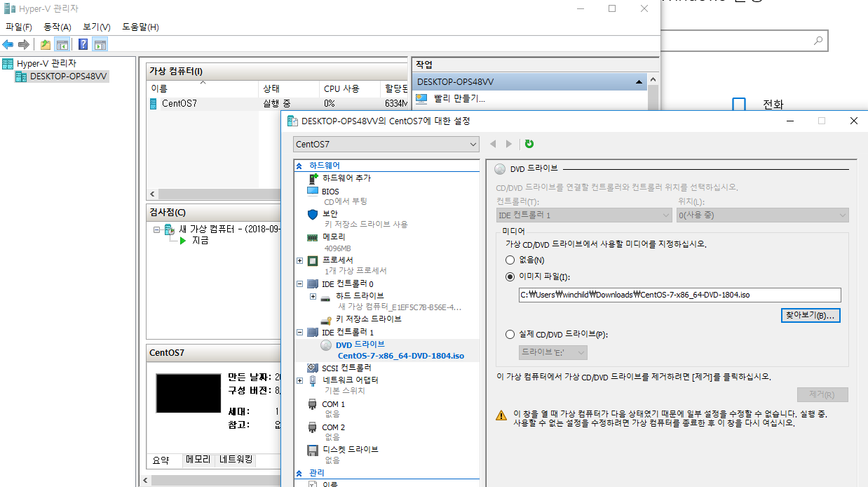The height and width of the screenshot is (487, 868).
Task: Open the 위치(L) location dropdown
Action: [x=763, y=215]
